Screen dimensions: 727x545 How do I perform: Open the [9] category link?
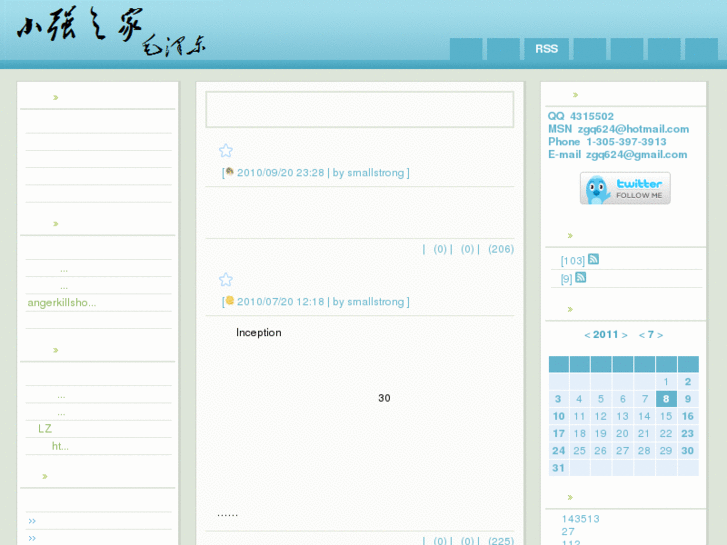pos(566,279)
